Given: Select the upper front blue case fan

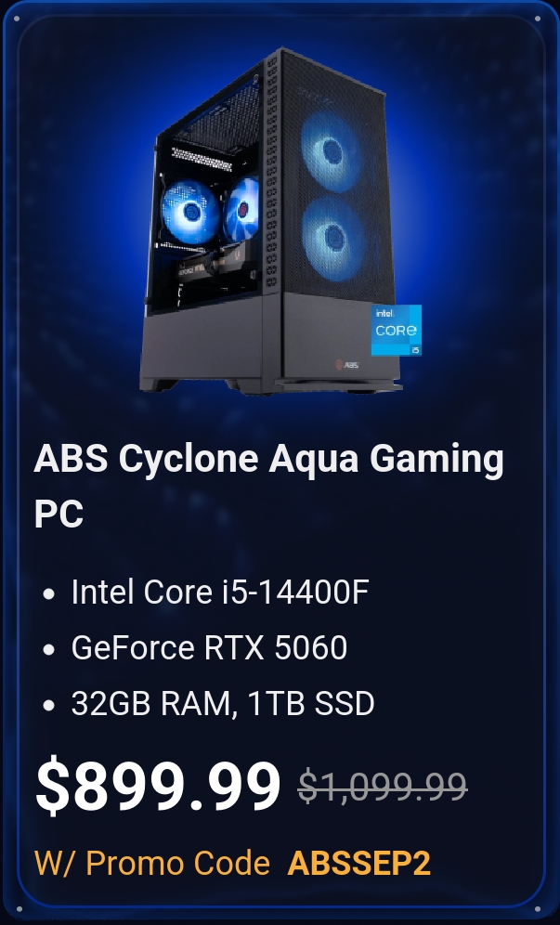Looking at the screenshot, I should point(331,150).
